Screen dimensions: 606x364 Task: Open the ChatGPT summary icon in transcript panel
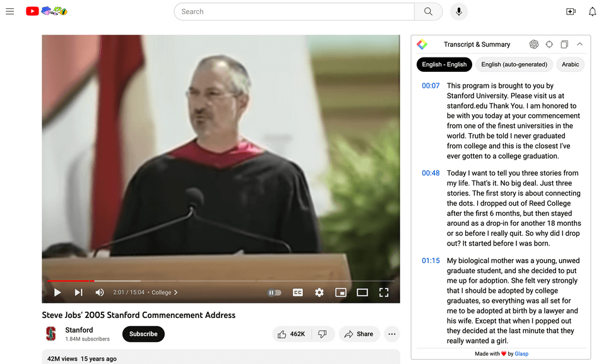(x=534, y=44)
